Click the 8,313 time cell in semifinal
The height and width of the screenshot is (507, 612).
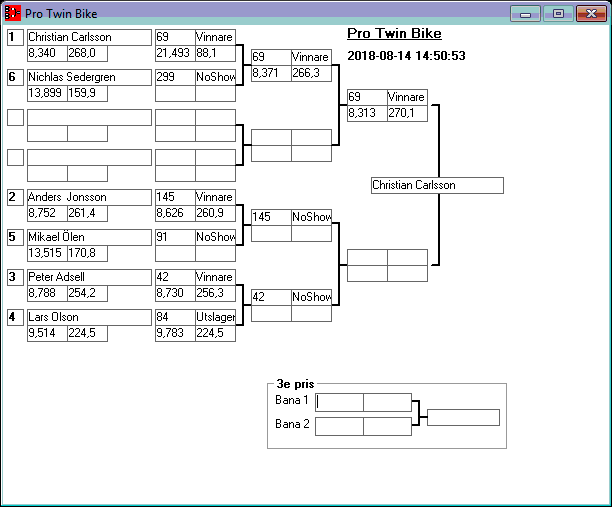pos(366,114)
